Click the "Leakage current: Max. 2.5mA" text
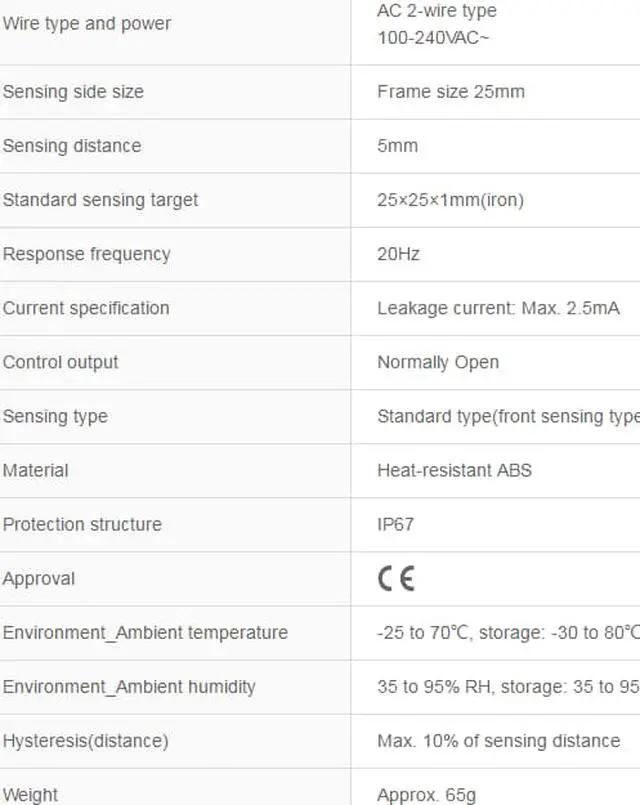This screenshot has height=805, width=640. 498,308
